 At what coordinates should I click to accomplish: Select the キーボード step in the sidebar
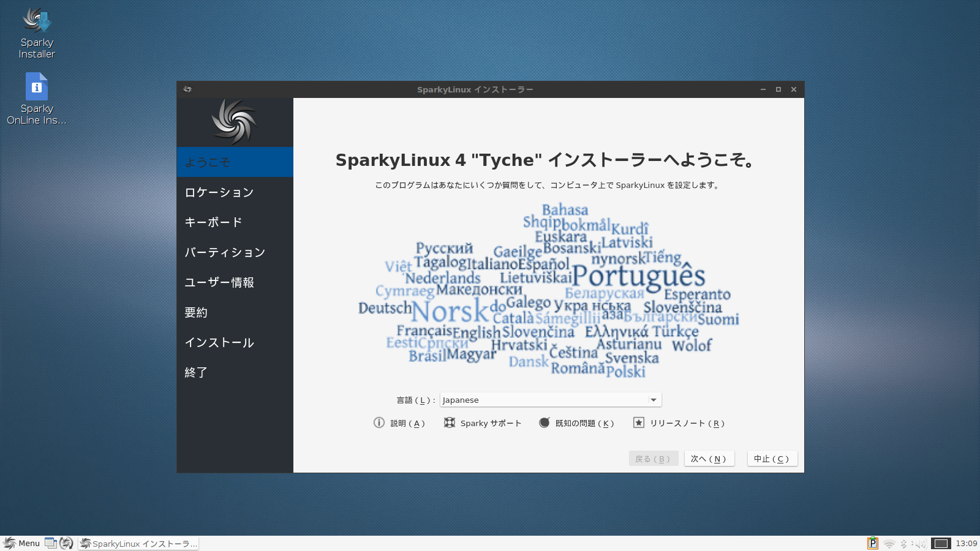pyautogui.click(x=235, y=222)
